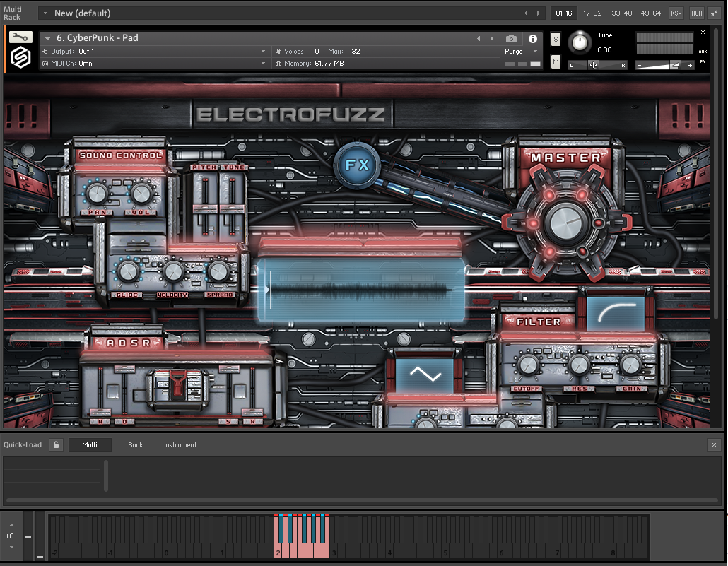The image size is (728, 566).
Task: Open the instrument info icon
Action: tap(533, 39)
